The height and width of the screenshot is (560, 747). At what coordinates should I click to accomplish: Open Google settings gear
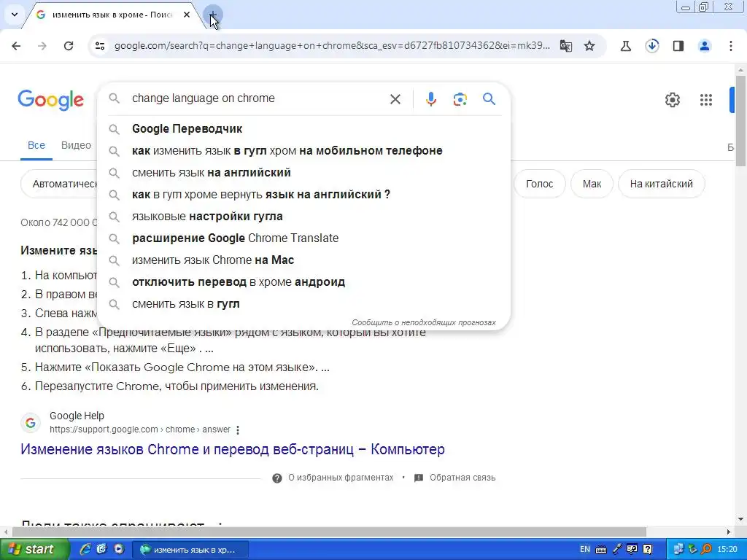[x=672, y=99]
